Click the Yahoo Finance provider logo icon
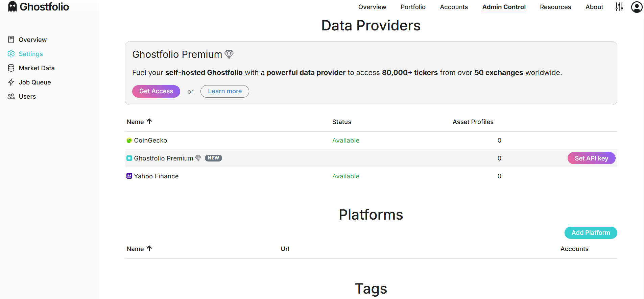Viewport: 644px width, 299px height. tap(129, 176)
